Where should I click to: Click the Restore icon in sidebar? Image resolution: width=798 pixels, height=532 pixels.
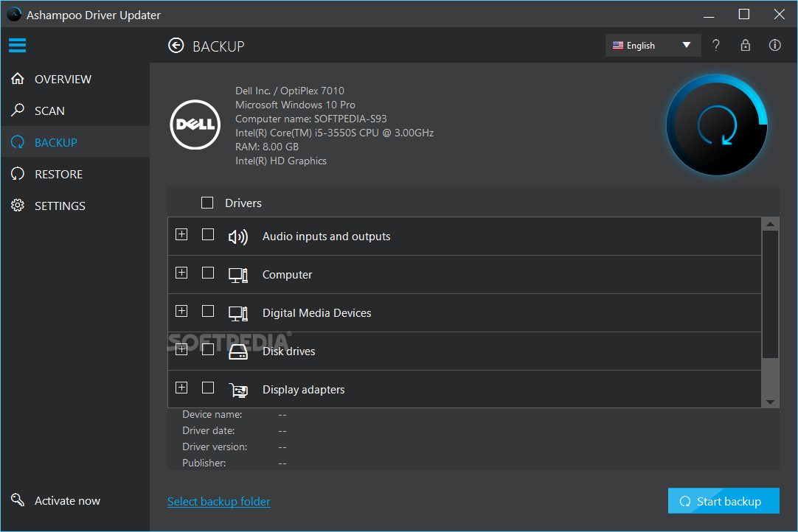[x=18, y=174]
